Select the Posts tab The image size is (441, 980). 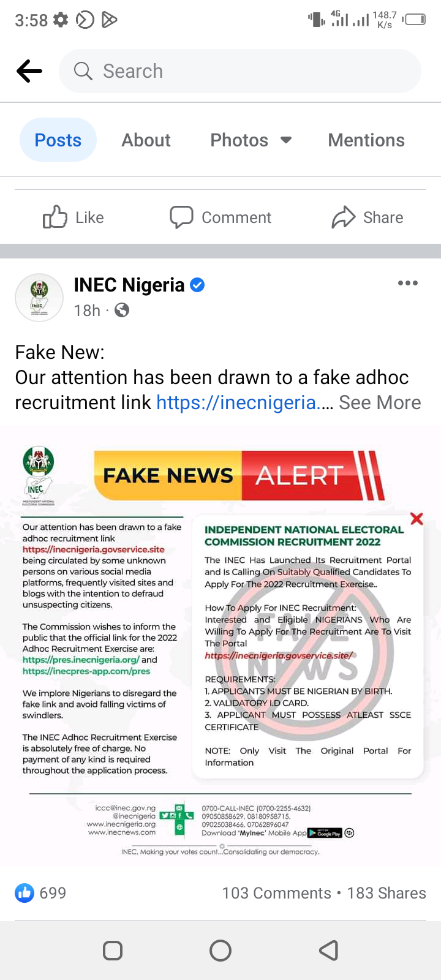[58, 140]
